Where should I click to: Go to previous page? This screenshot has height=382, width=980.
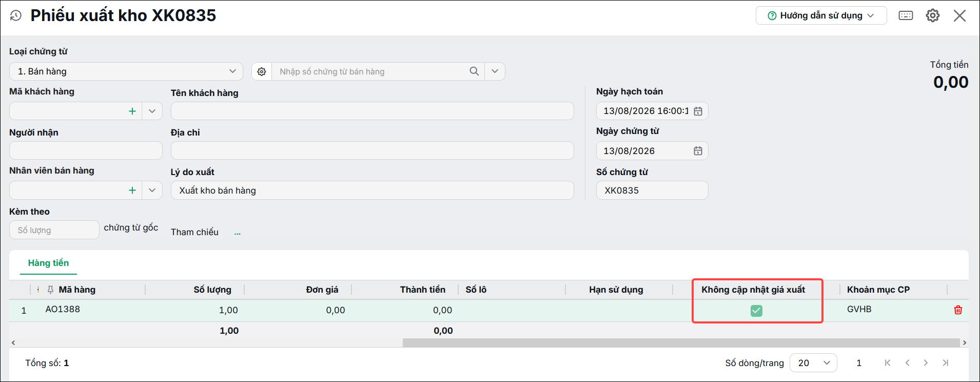tap(907, 363)
